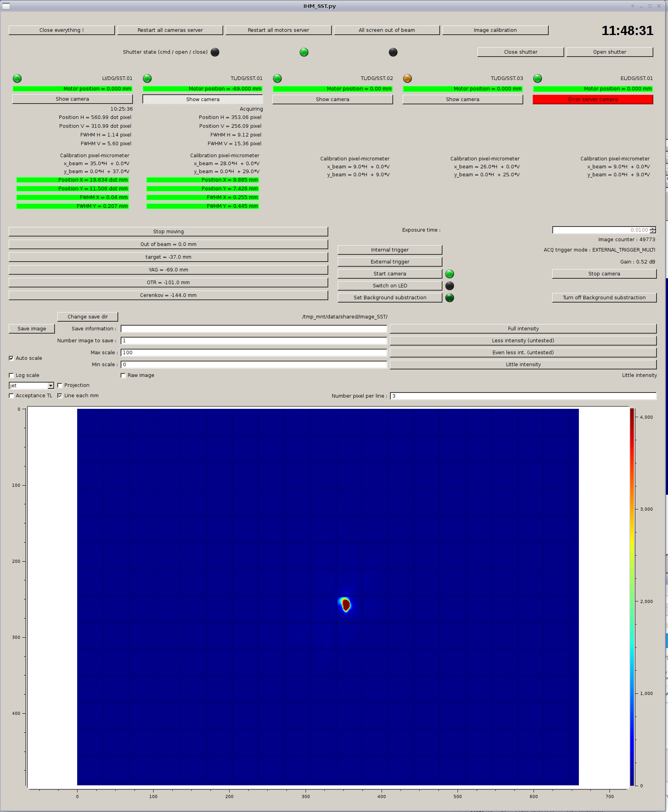Move screen to YAG = -69.0 mm
Image resolution: width=668 pixels, height=812 pixels.
168,270
